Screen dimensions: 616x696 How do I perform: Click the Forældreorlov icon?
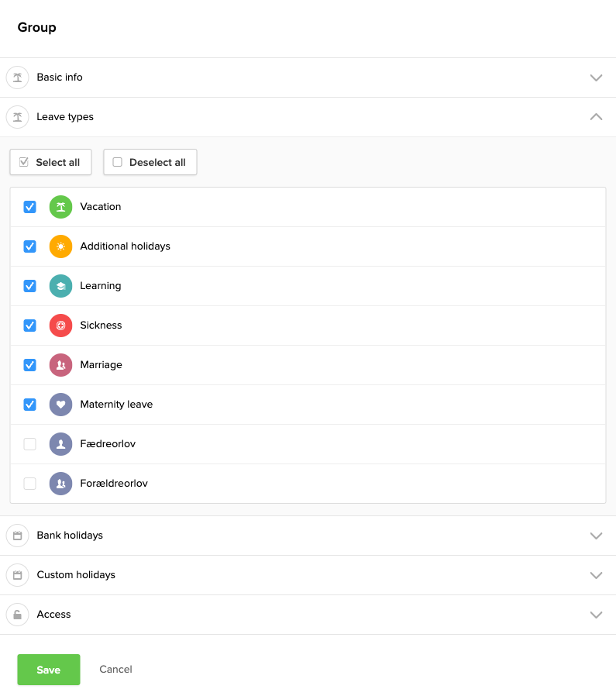point(60,484)
